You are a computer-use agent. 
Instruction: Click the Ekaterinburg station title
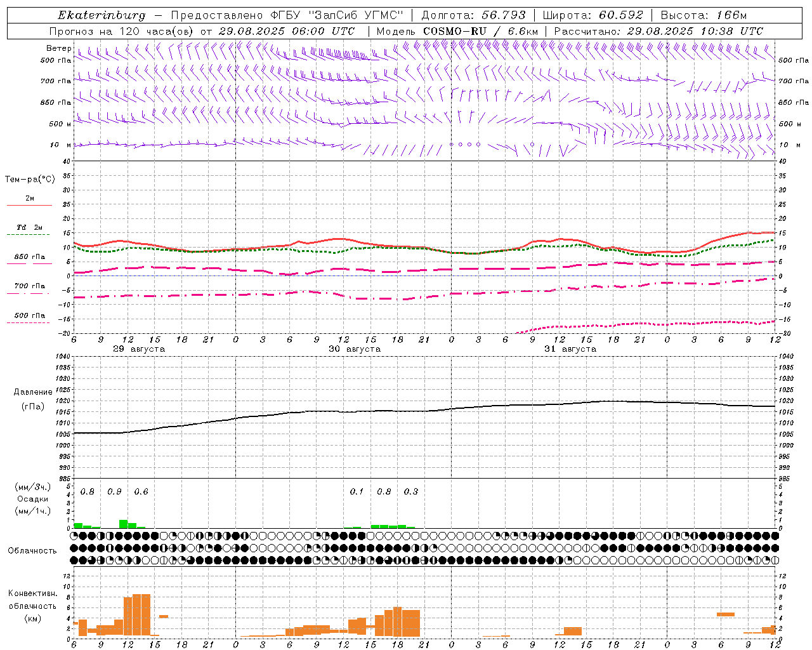101,15
